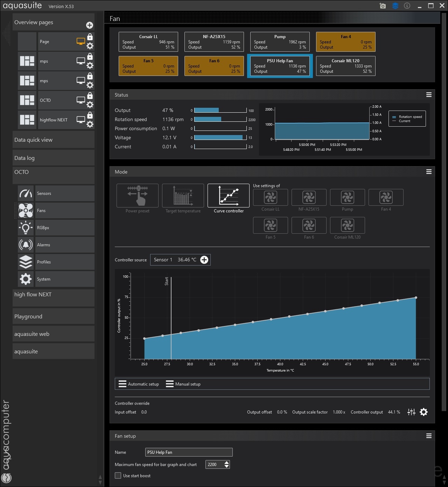Screen dimensions: 448x487
Task: Select the Corsair ML120 fan tile
Action: (x=346, y=66)
